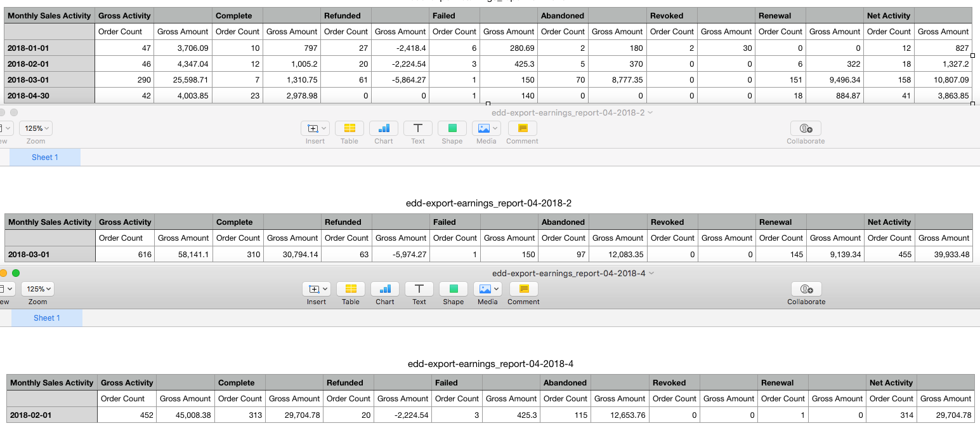Add a Chart in 04-2018-4 window toolbar
The width and height of the screenshot is (980, 428).
[x=385, y=289]
